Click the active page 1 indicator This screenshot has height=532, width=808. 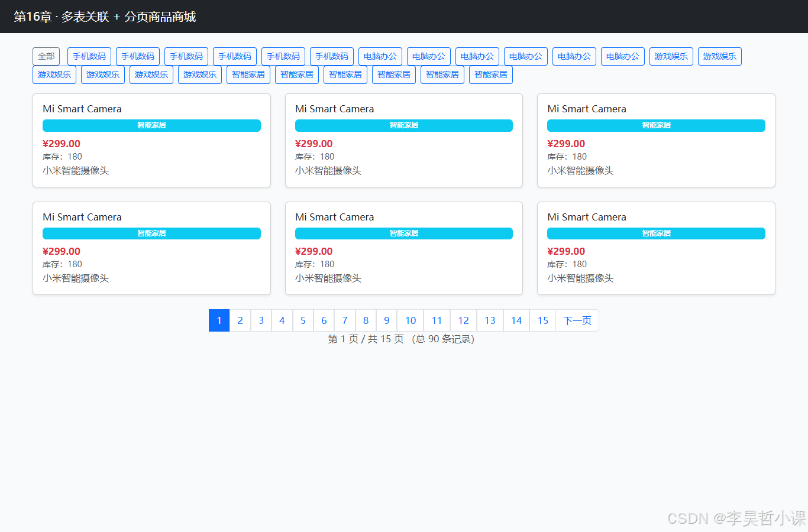tap(219, 320)
